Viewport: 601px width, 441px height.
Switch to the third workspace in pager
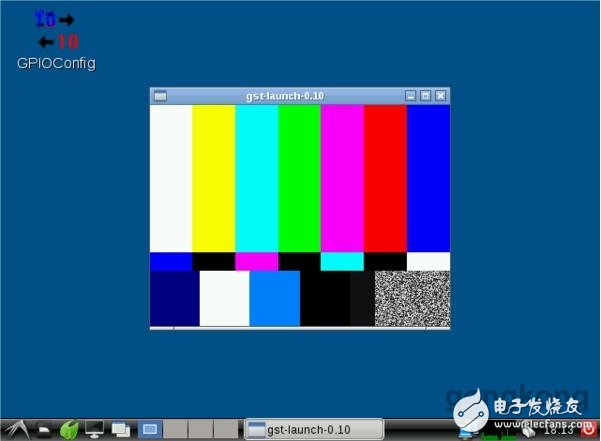(x=200, y=429)
